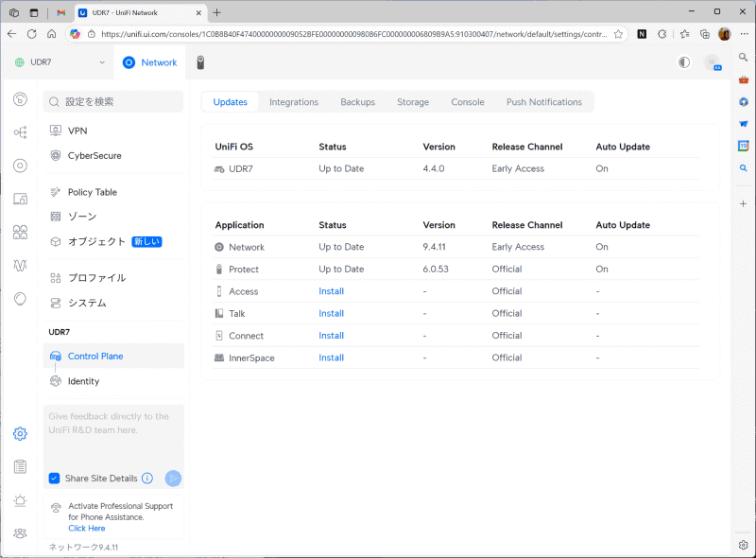Image resolution: width=756 pixels, height=558 pixels.
Task: Uncheck the Share Site Details checkbox
Action: (x=55, y=479)
